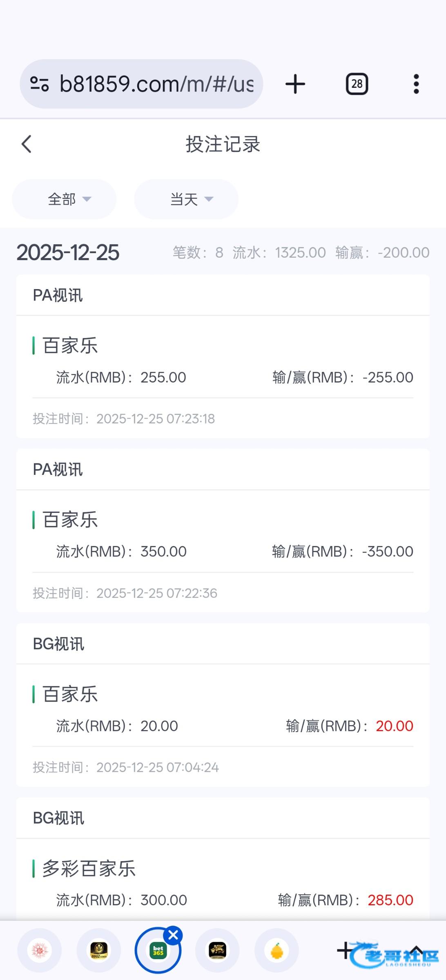Expand the 当天 date filter dropdown

pos(186,199)
